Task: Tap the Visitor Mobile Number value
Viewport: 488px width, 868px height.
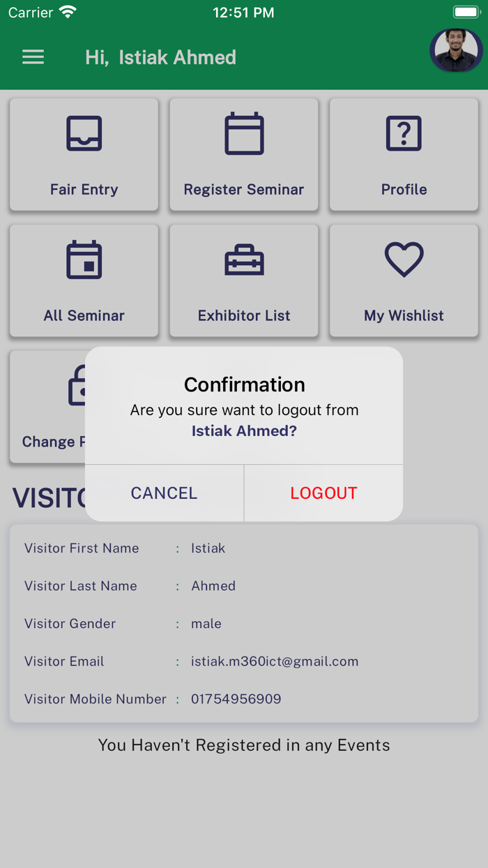Action: tap(237, 698)
